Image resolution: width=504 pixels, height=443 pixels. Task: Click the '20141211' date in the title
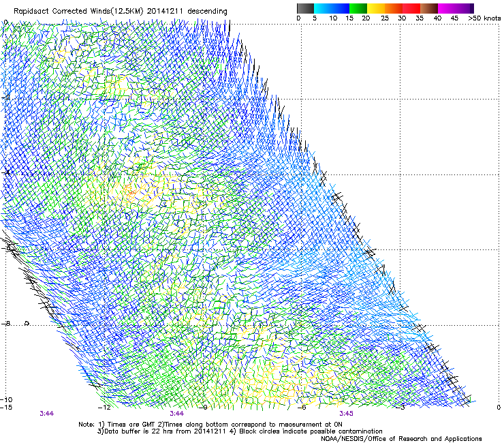pos(165,11)
